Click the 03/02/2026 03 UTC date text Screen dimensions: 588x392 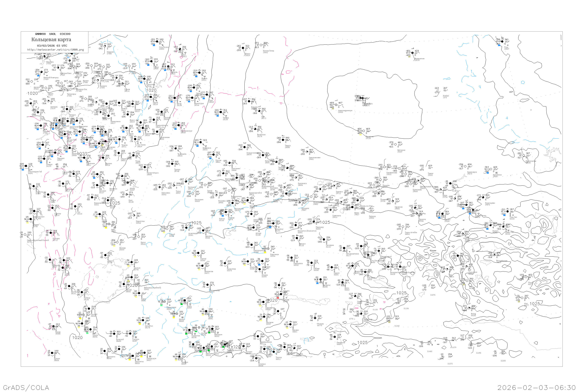click(x=52, y=46)
